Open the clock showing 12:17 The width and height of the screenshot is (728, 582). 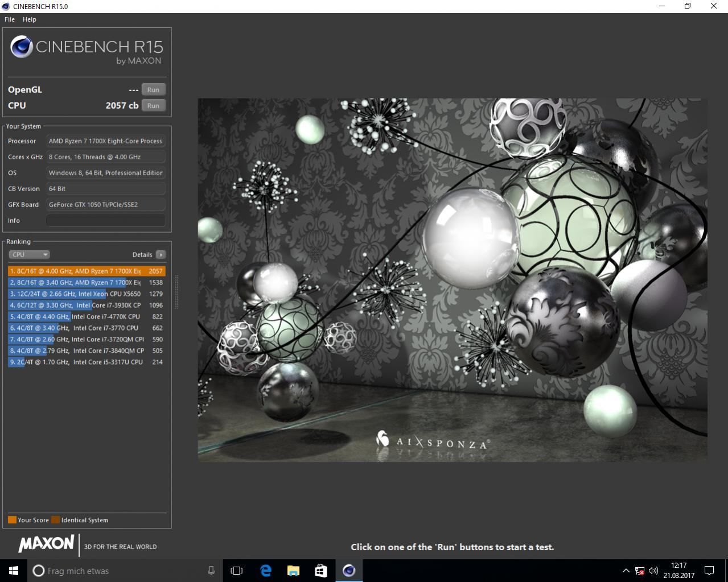(678, 571)
